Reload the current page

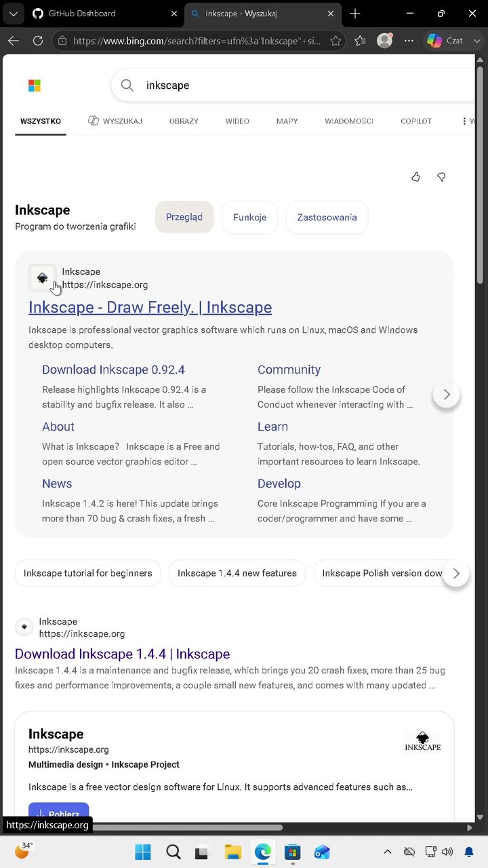[x=38, y=41]
